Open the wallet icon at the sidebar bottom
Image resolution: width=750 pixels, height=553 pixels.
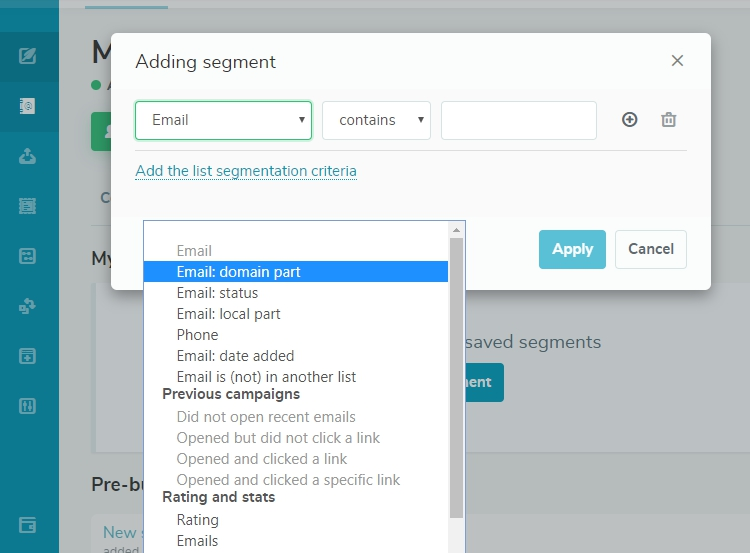pyautogui.click(x=28, y=525)
